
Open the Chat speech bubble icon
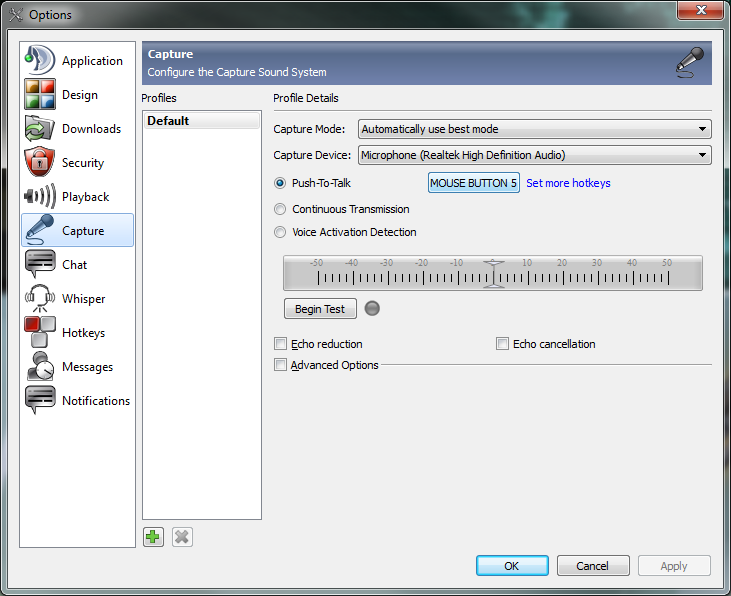(40, 264)
